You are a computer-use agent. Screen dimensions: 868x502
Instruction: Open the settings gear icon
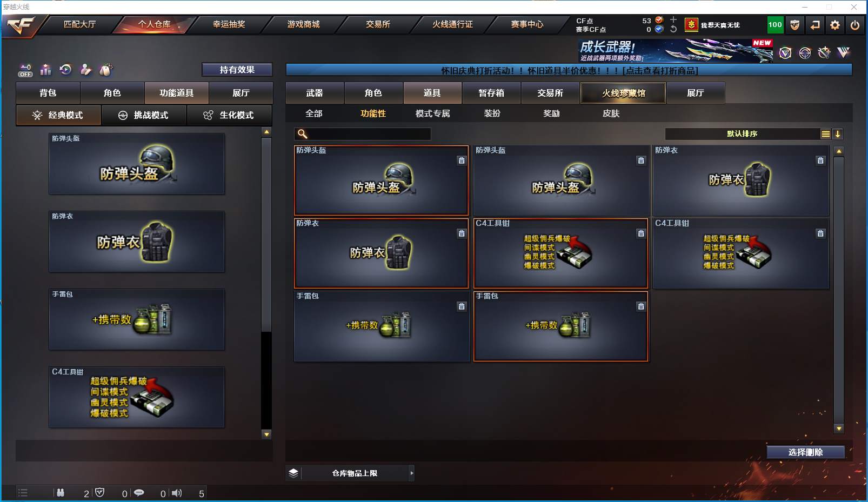[835, 25]
